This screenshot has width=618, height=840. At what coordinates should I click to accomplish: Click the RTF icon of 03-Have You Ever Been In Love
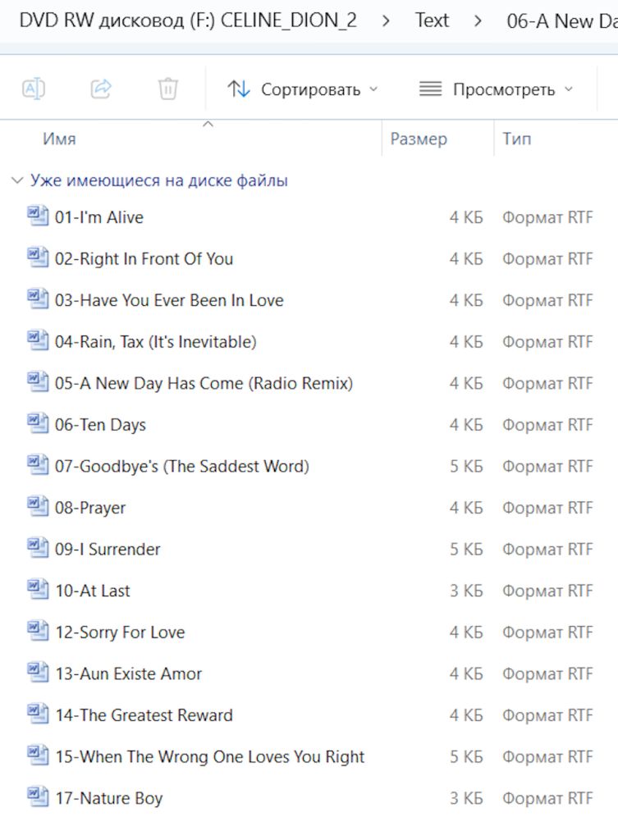click(38, 299)
